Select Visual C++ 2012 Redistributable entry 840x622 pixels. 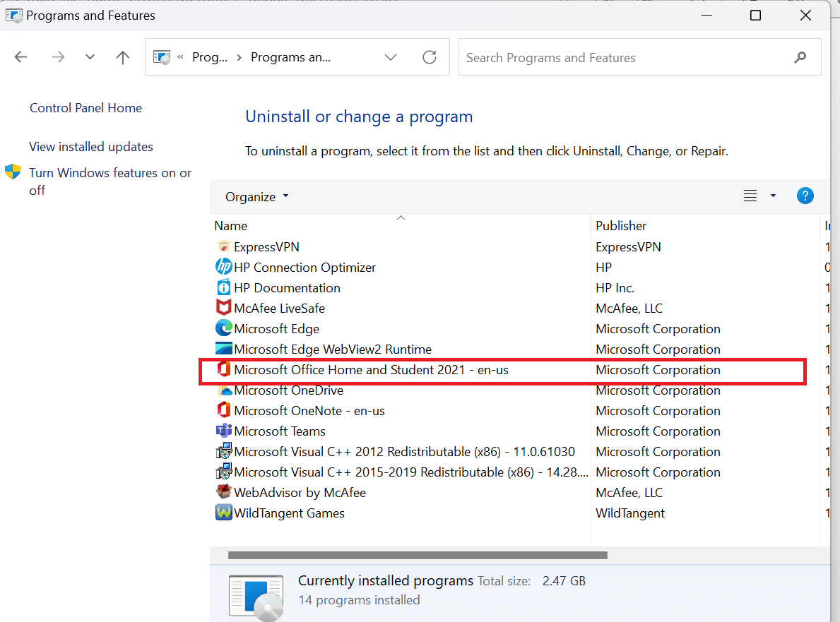pos(405,452)
